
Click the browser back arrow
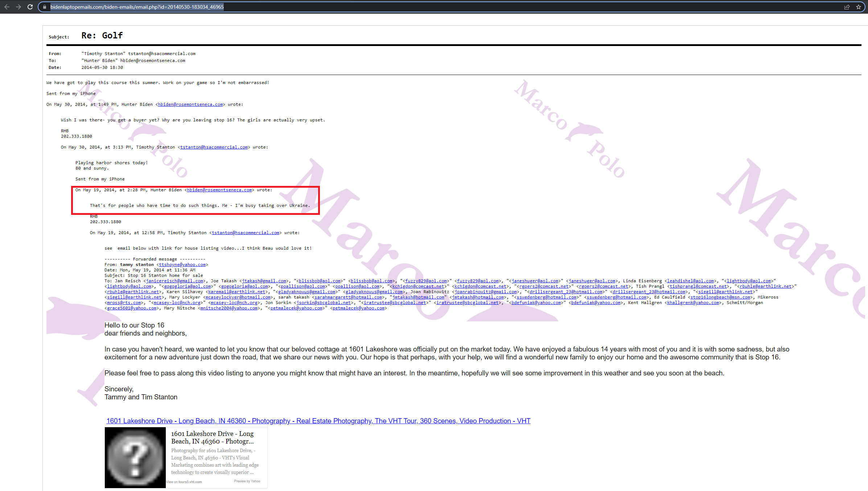click(x=7, y=7)
